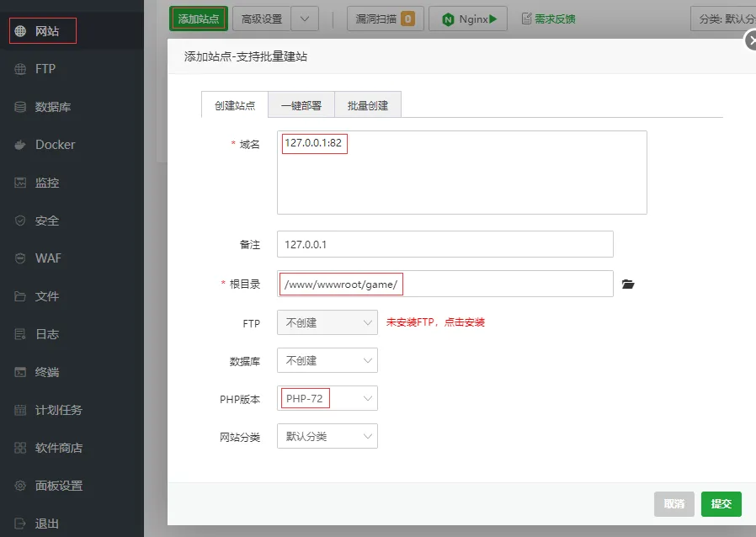Viewport: 756px width, 537px height.
Task: Submit the form with the 提交 button
Action: (721, 503)
